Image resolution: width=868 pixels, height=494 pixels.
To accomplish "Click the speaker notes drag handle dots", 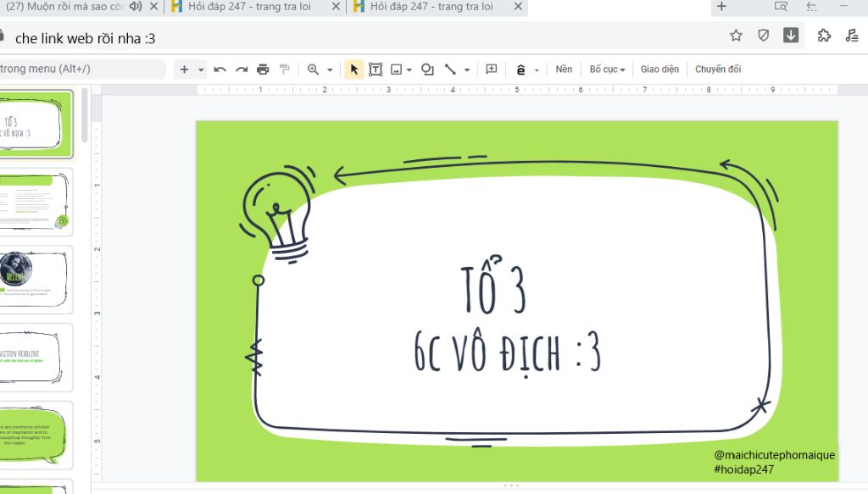I will click(511, 486).
